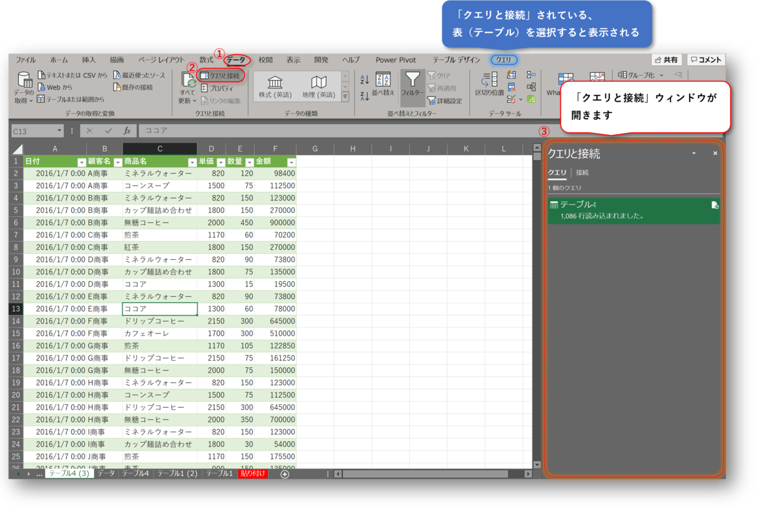Screen dimensions: 782x532
Task: Click the 共有 button
Action: pyautogui.click(x=666, y=59)
